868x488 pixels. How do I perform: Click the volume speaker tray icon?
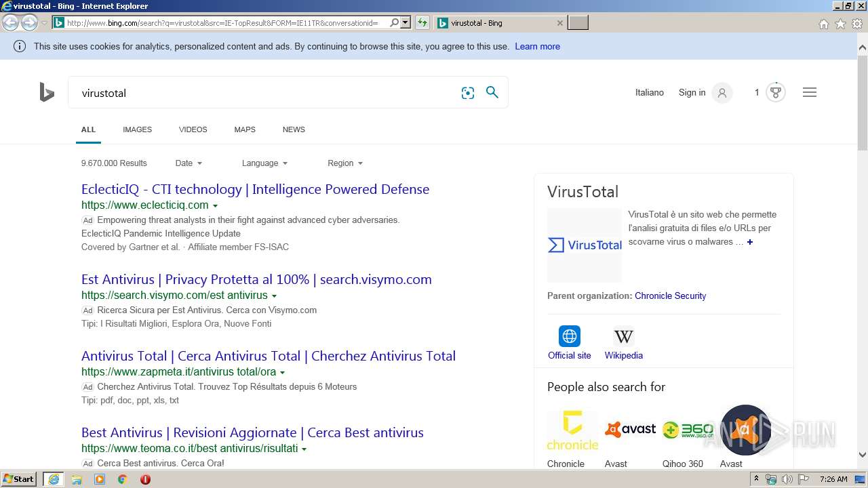pos(787,479)
